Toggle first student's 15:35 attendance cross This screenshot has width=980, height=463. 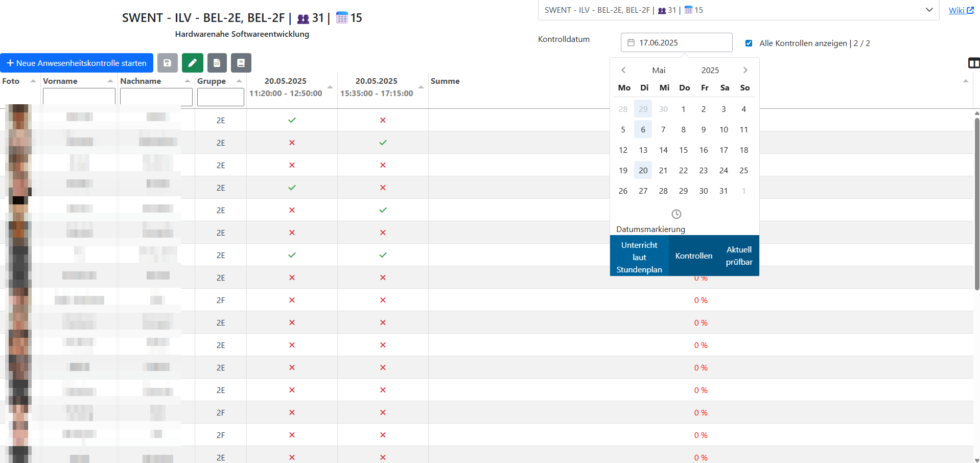pos(383,120)
